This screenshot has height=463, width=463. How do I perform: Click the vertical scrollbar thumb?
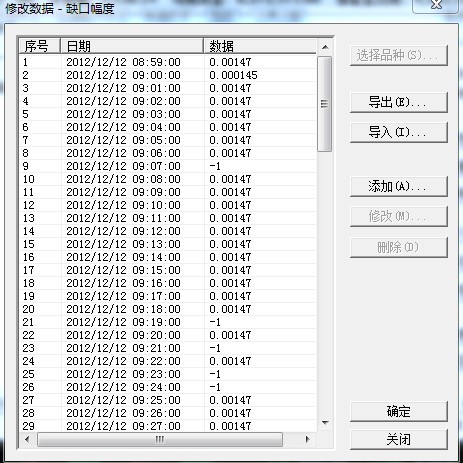pos(325,104)
